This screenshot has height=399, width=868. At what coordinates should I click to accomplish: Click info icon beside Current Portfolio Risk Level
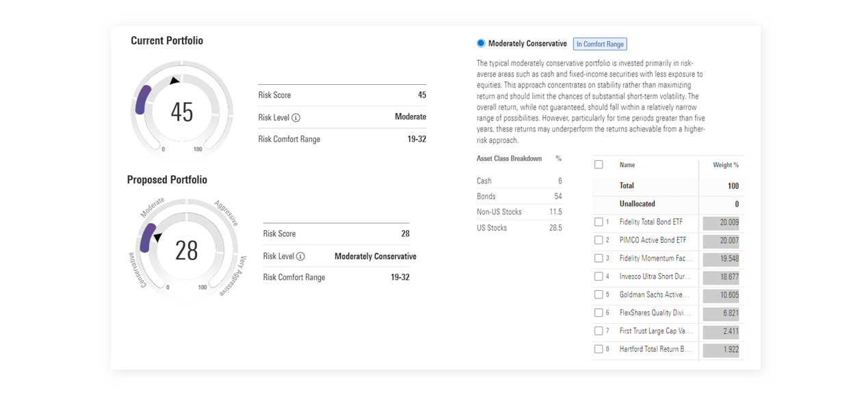tap(295, 118)
